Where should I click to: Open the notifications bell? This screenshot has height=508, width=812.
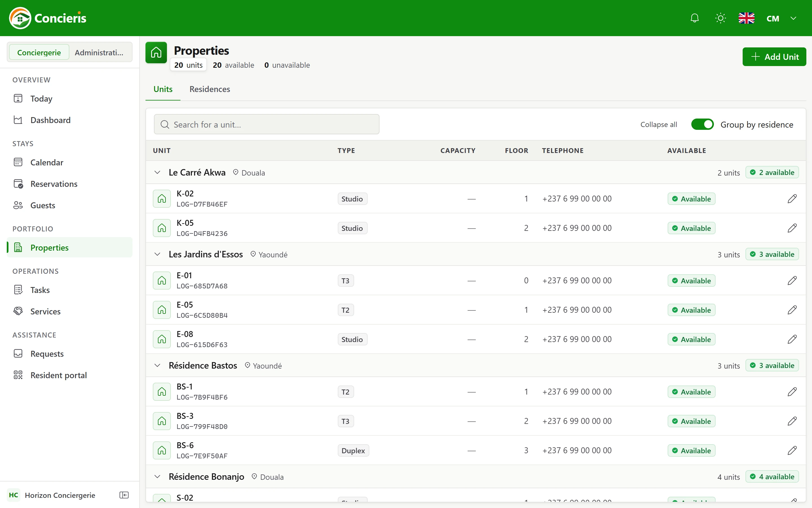[x=694, y=18]
